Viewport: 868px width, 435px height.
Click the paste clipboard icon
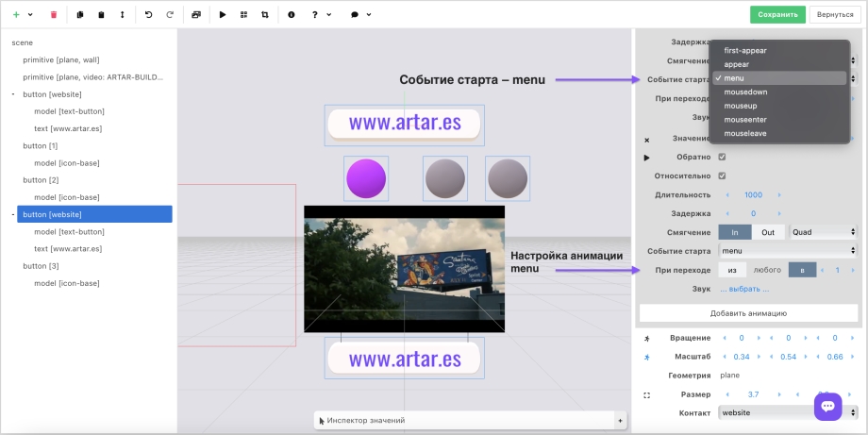pyautogui.click(x=102, y=15)
